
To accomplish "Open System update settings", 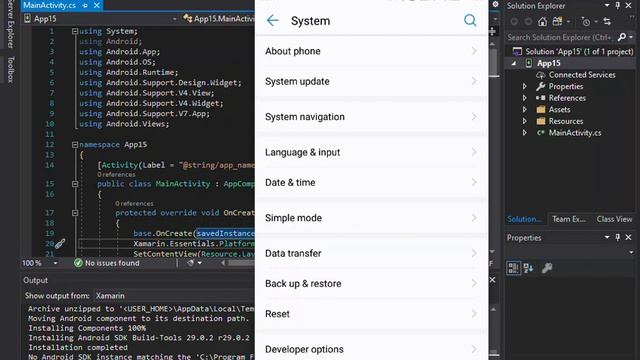I will pyautogui.click(x=371, y=82).
